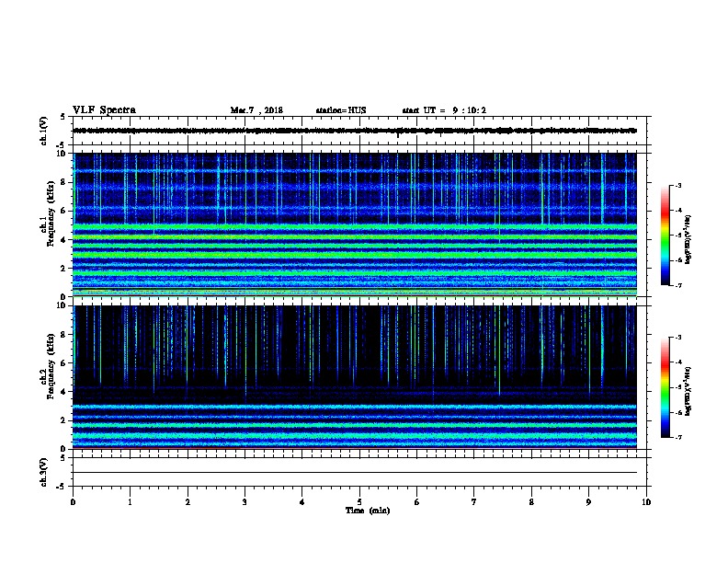Viewport: 728px width, 563px height.
Task: Click the ch.2 colorbar log(PSD) unit label
Action: 688,391
